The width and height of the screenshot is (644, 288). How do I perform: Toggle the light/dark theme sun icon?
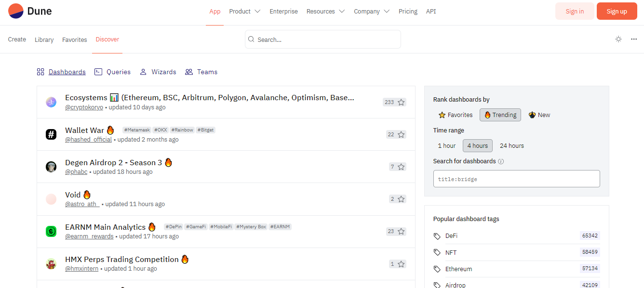pyautogui.click(x=618, y=39)
